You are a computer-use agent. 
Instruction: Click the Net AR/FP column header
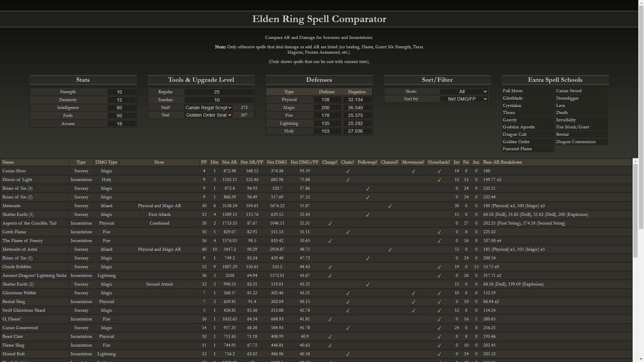point(252,162)
